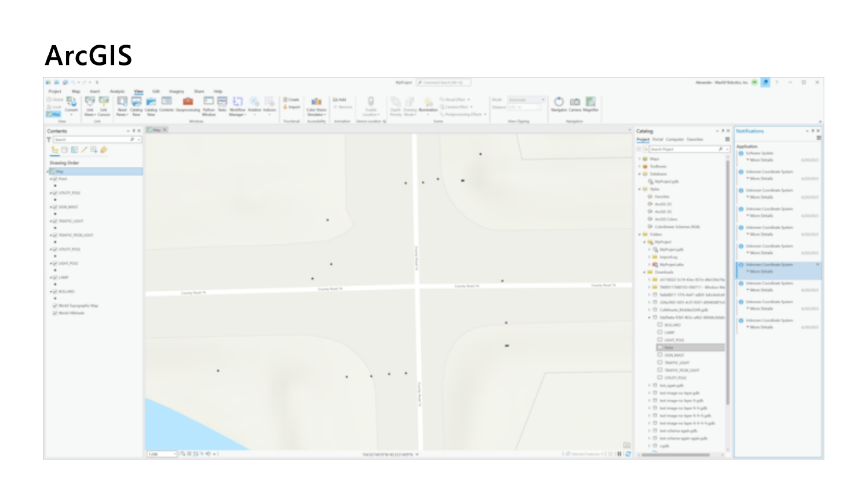This screenshot has height=503, width=868.
Task: Click the Search Project input field
Action: pos(684,148)
